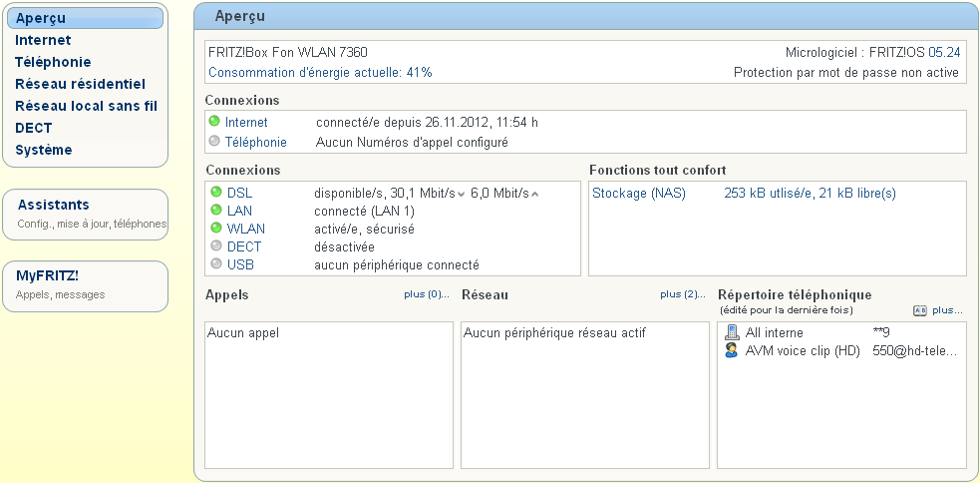The height and width of the screenshot is (483, 980).
Task: Click the DSL link
Action: (239, 193)
